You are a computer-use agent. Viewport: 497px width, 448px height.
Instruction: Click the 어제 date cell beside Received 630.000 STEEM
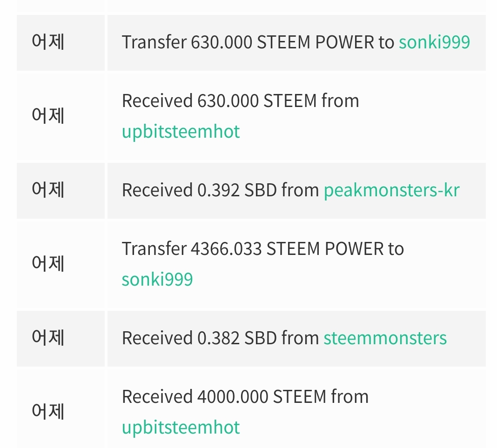[x=48, y=116]
